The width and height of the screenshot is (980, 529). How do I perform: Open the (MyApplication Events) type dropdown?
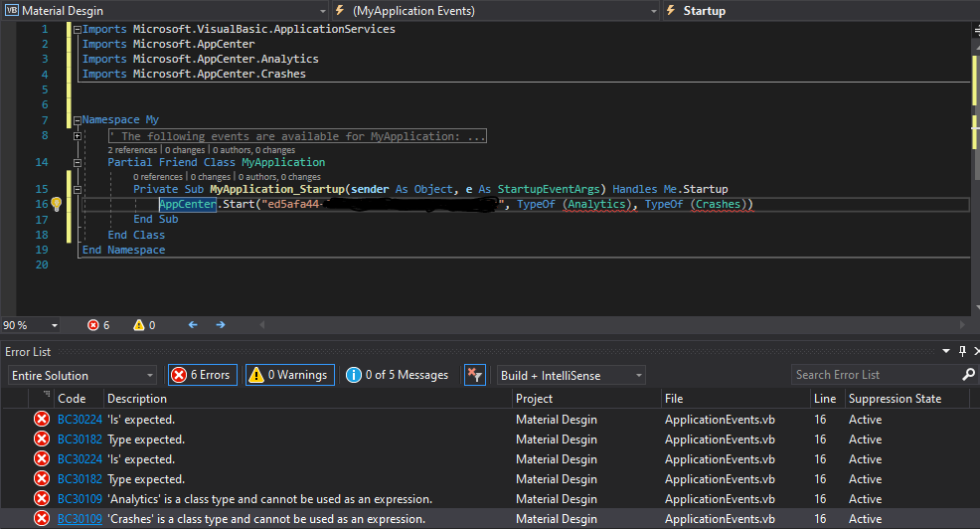coord(496,11)
